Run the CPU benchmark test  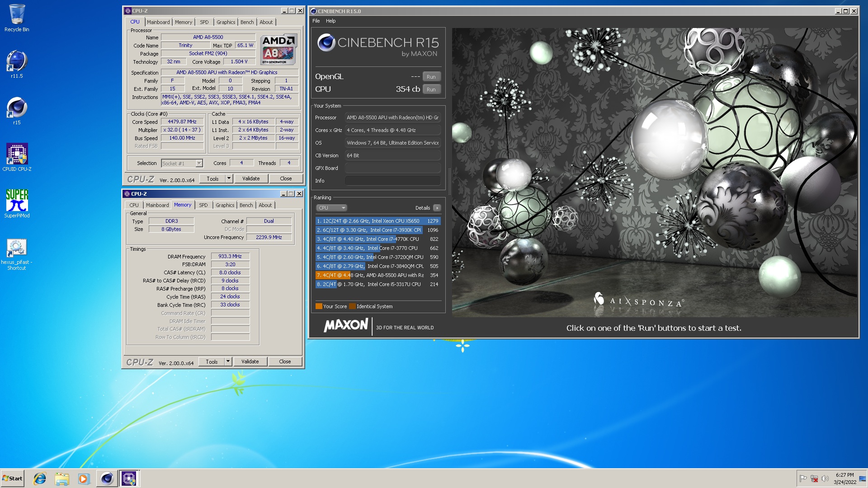431,89
